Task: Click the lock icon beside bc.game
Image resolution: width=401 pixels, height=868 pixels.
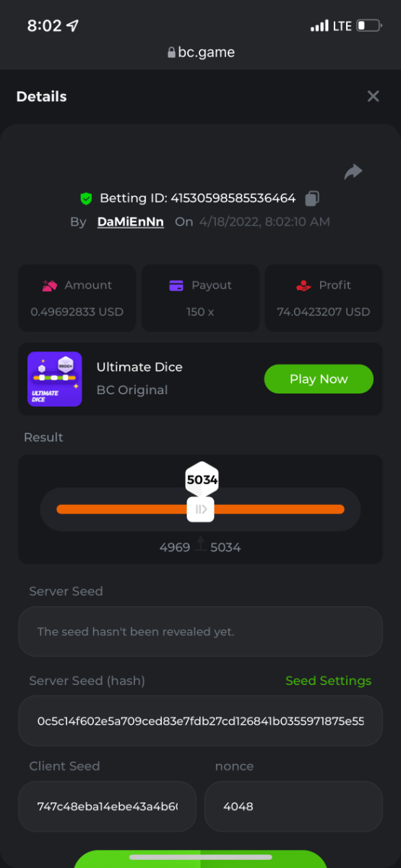Action: pyautogui.click(x=171, y=52)
